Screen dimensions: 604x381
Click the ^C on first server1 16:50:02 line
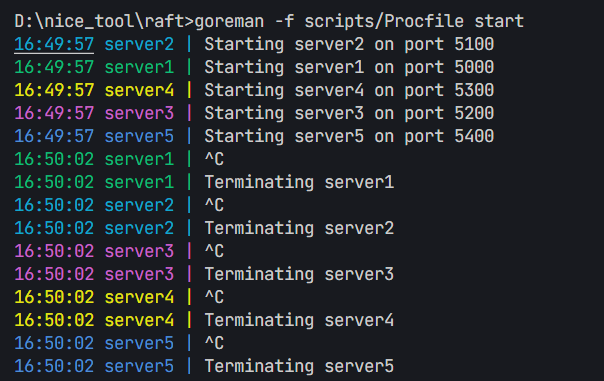pos(214,159)
